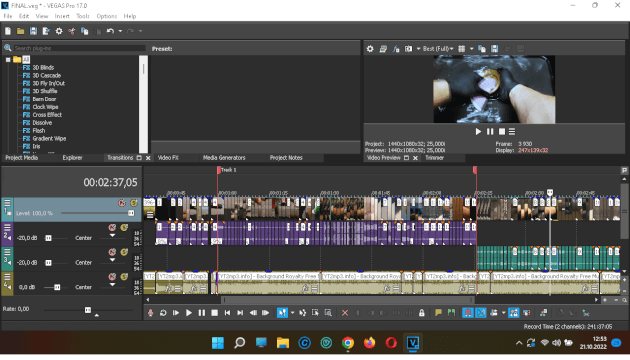
Task: Toggle Enable Snapping magnet button
Action: (468, 313)
